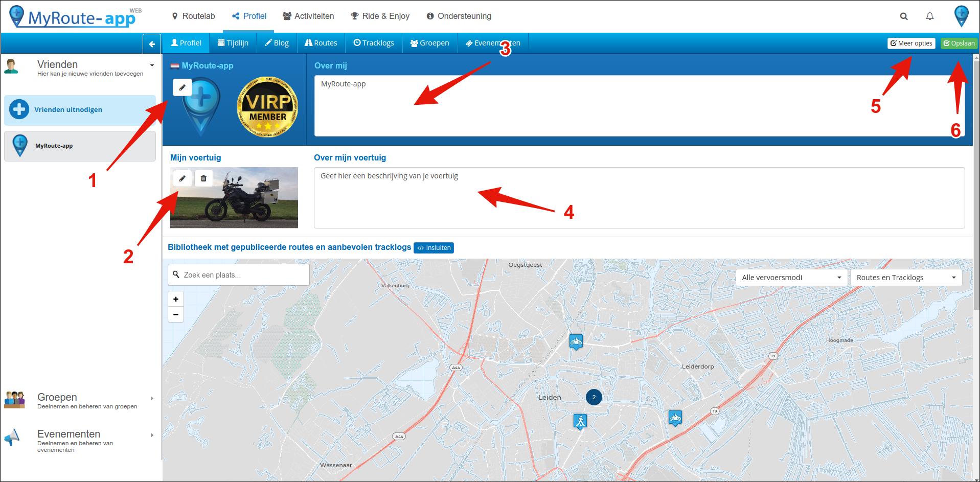This screenshot has width=980, height=482.
Task: Switch to the Routes tab
Action: click(x=321, y=43)
